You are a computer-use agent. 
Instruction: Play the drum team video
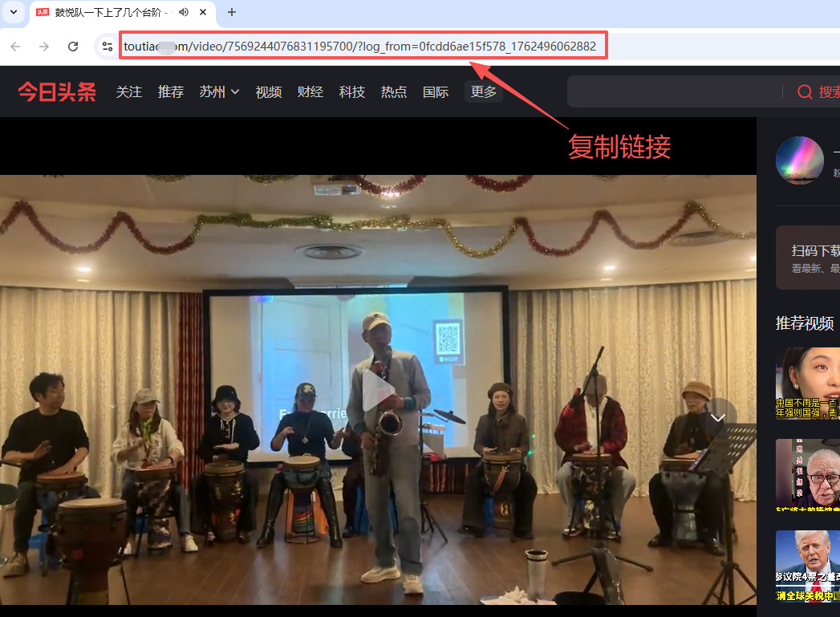pos(378,389)
